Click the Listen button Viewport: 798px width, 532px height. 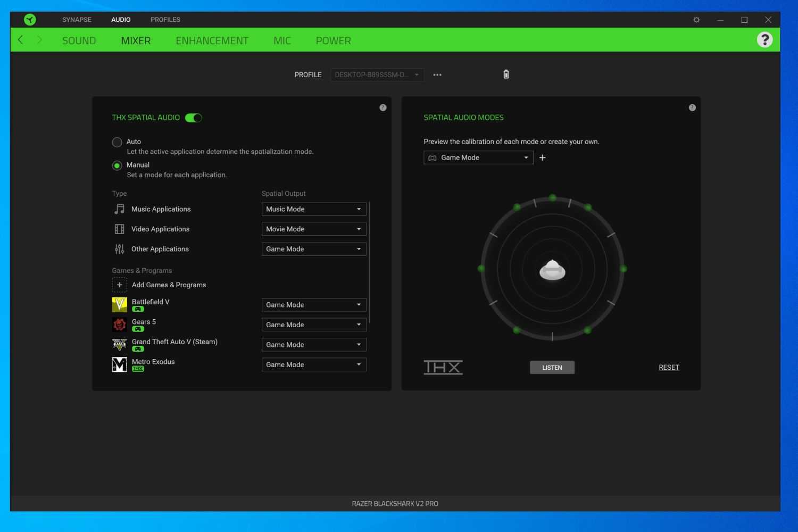[552, 368]
